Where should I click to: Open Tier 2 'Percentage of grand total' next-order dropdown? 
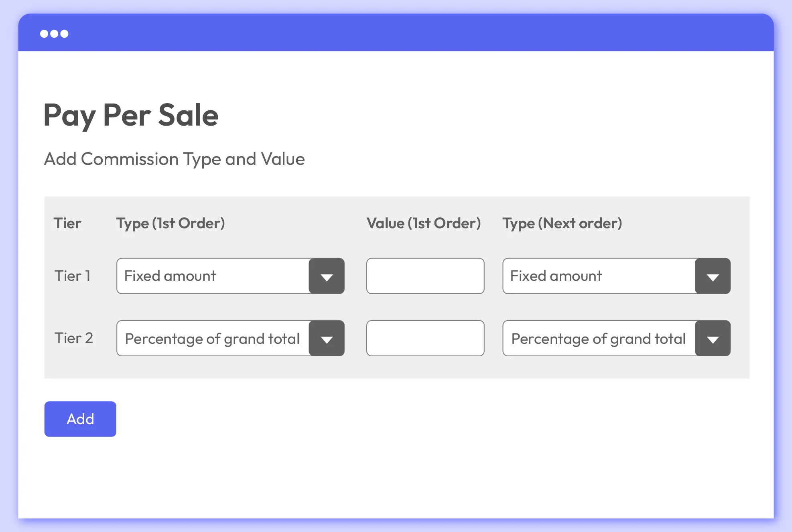click(599, 338)
